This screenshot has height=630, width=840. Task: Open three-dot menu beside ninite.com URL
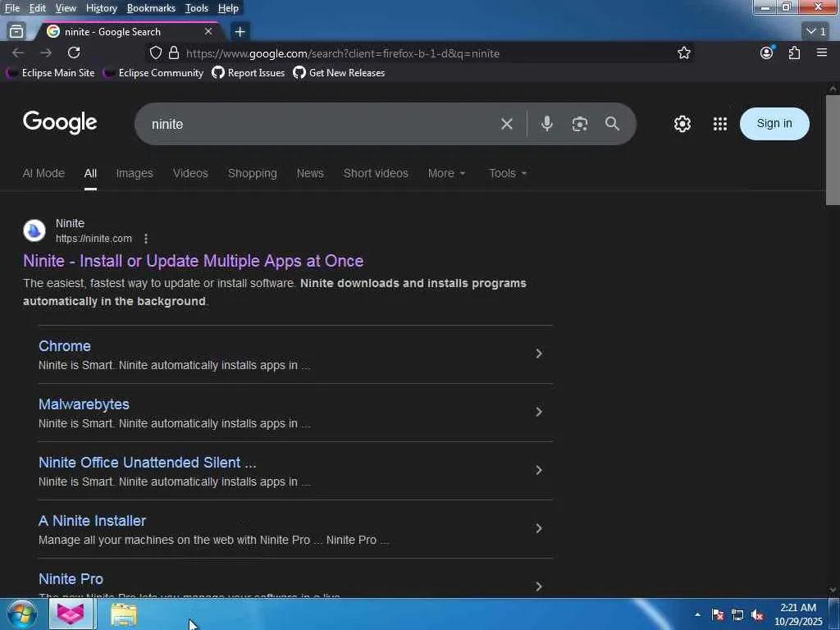tap(146, 239)
